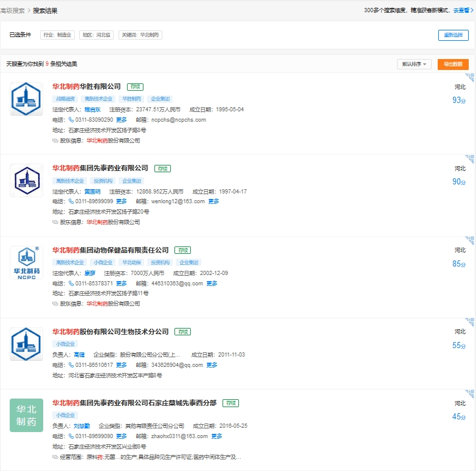Viewport: 476px width, 471px height.
Task: Open 石家庄藁城先泰西分部 company link
Action: pos(134,403)
